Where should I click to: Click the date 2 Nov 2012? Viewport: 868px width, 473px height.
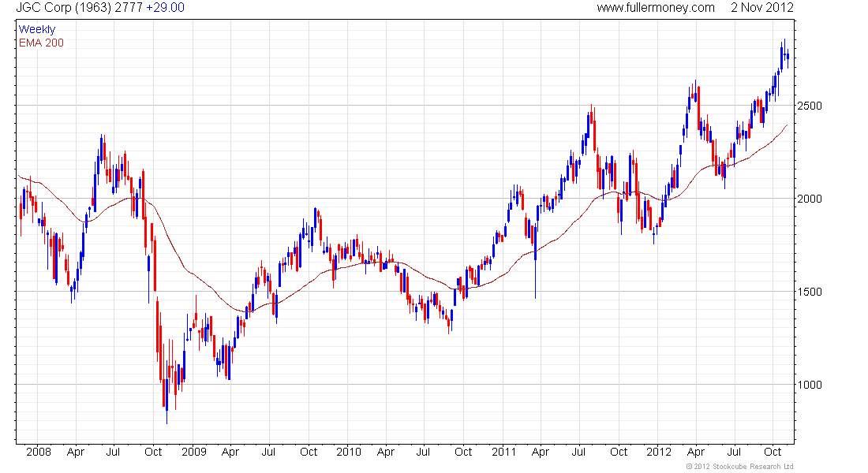click(x=761, y=8)
